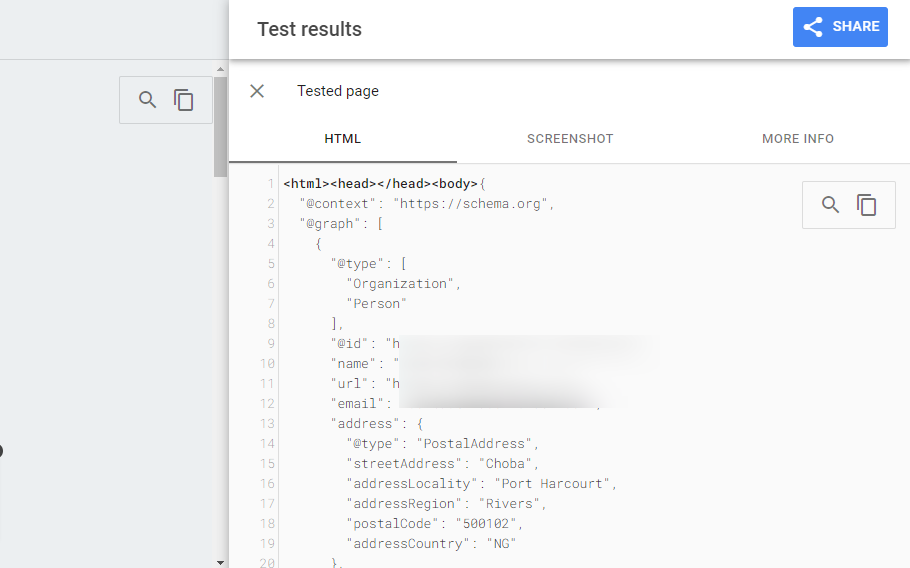Click the "@id" key in code

(x=349, y=343)
